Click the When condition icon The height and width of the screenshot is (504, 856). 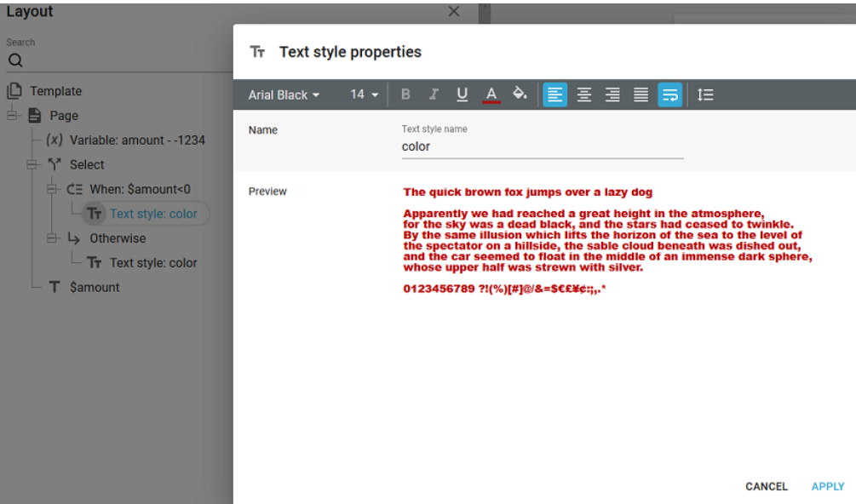[74, 189]
